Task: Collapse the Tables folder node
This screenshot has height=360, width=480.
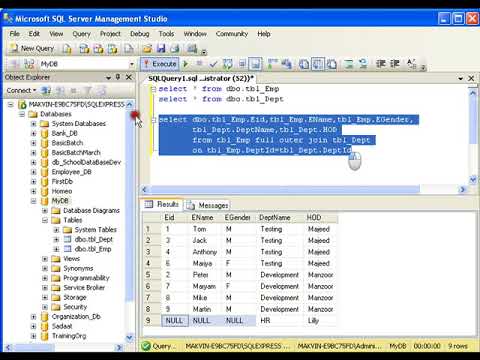Action: 45,220
